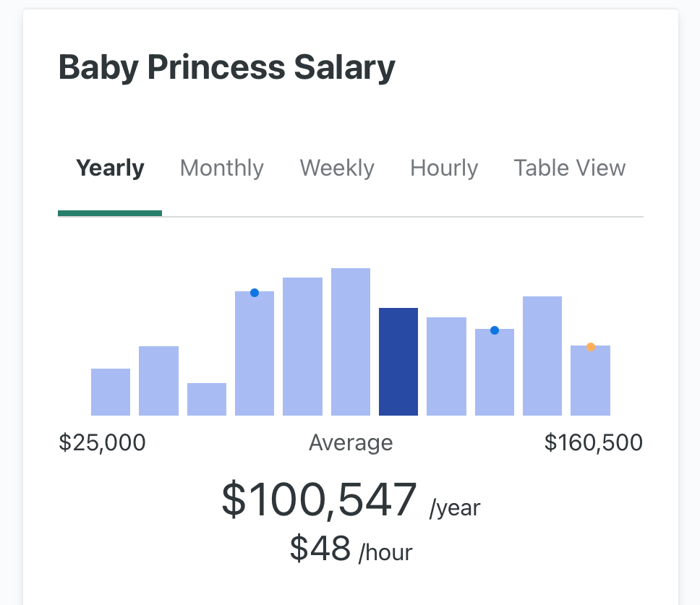
Task: Select the first leftmost histogram bar
Action: coord(111,392)
